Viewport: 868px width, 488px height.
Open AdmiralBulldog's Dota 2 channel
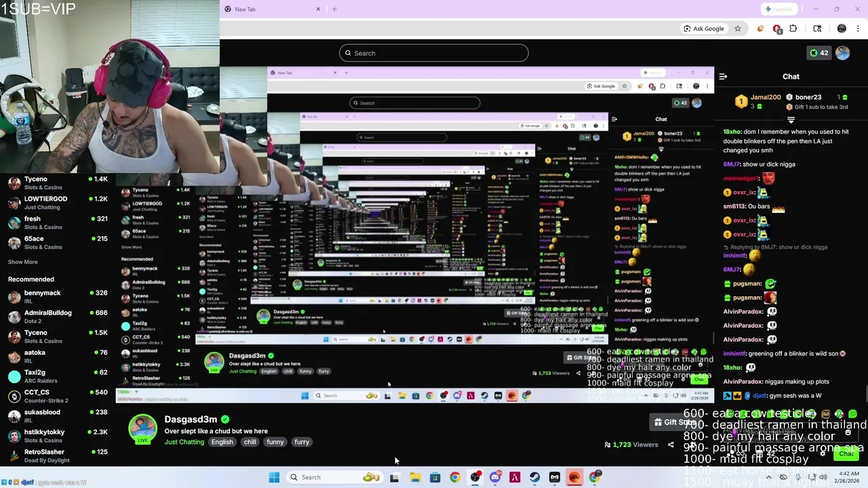point(57,317)
